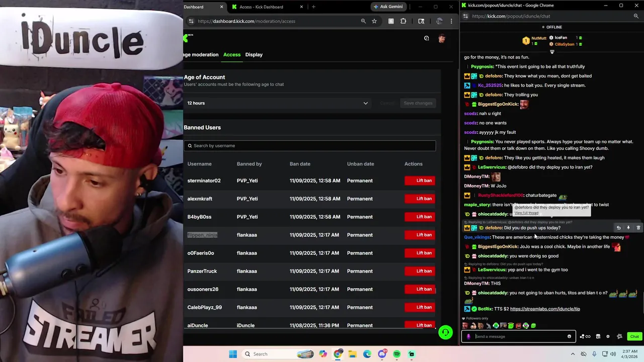Open the Kick logo home link
Viewport: 644px width, 362px height.
pos(186,38)
